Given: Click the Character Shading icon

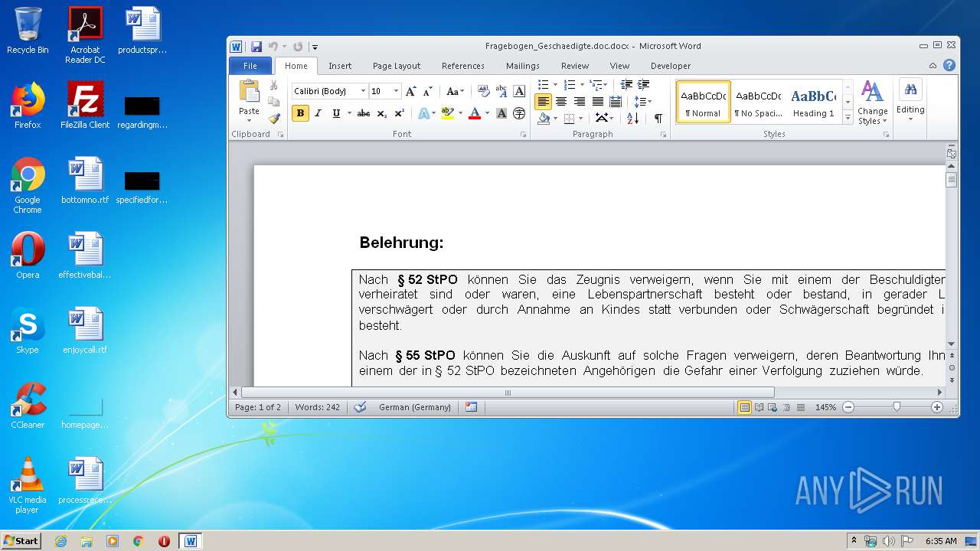Looking at the screenshot, I should pos(501,113).
